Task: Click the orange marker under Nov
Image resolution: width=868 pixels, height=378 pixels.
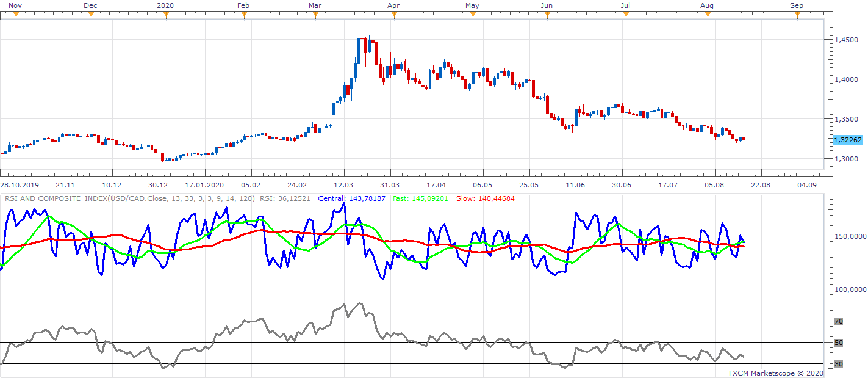Action: coord(15,14)
